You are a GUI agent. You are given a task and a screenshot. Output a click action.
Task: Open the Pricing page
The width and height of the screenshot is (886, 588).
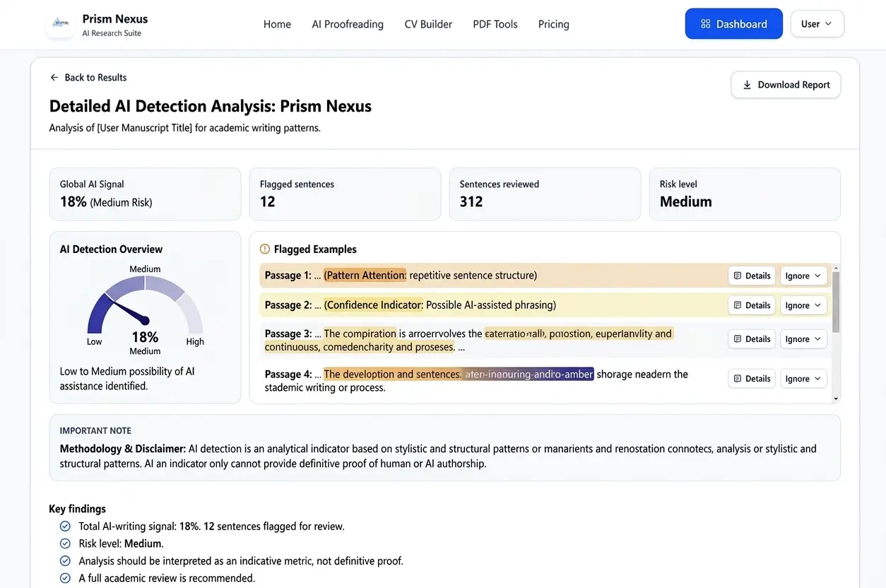(553, 24)
